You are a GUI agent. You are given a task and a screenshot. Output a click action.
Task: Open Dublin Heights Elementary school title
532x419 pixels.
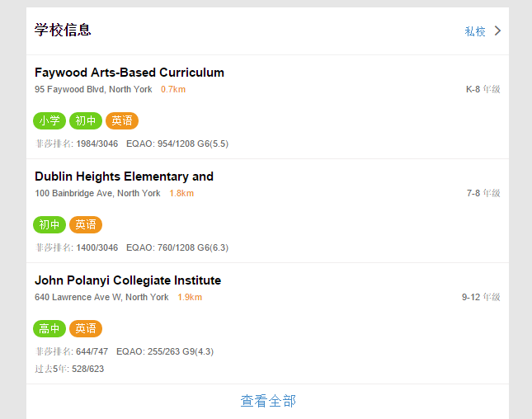[x=124, y=177]
